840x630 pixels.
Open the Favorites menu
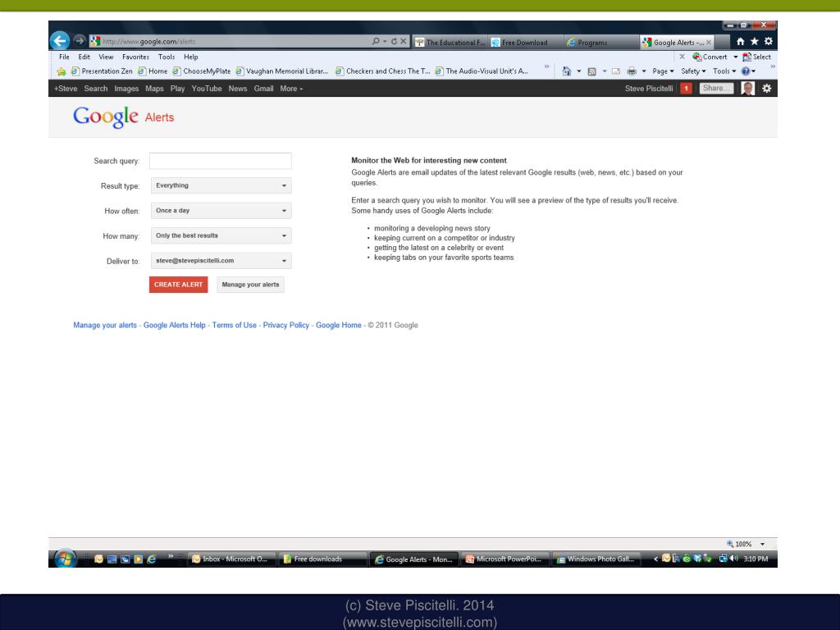[135, 57]
